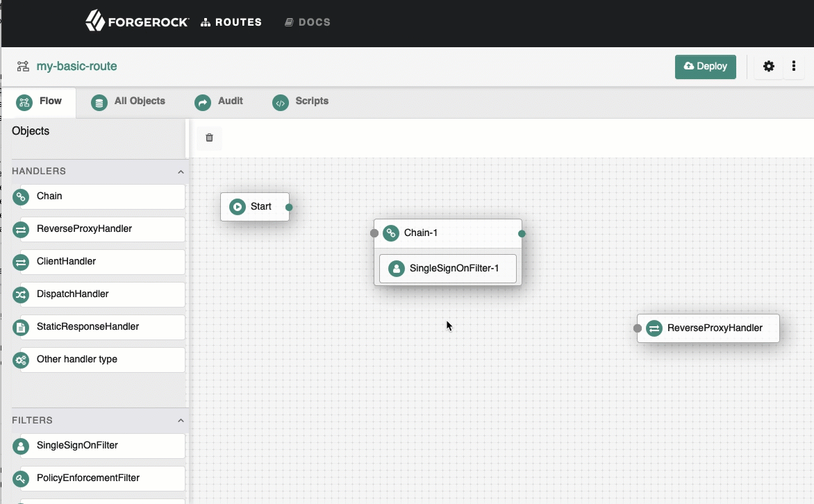Collapse the Filters section chevron
814x504 pixels.
click(181, 421)
